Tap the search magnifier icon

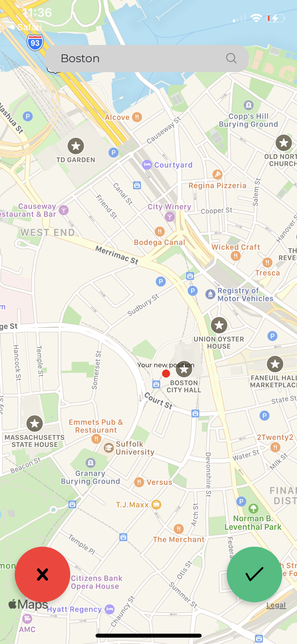tap(231, 58)
